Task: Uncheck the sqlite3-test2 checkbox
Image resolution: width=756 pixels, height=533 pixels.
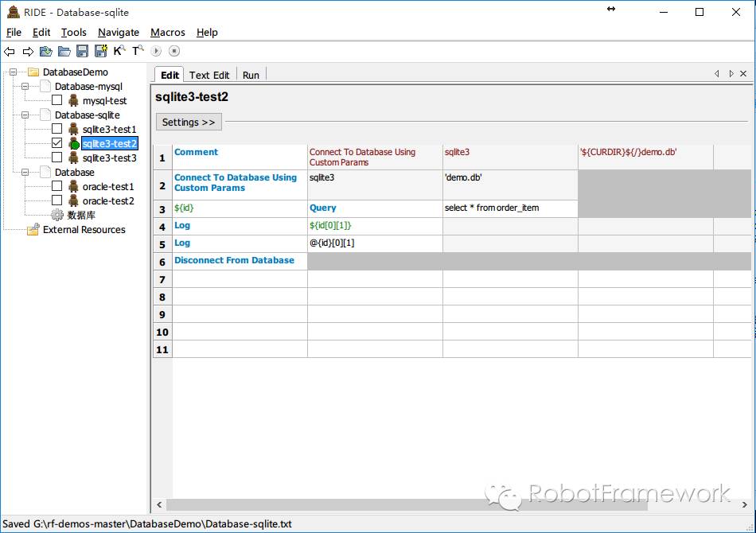Action: (57, 143)
